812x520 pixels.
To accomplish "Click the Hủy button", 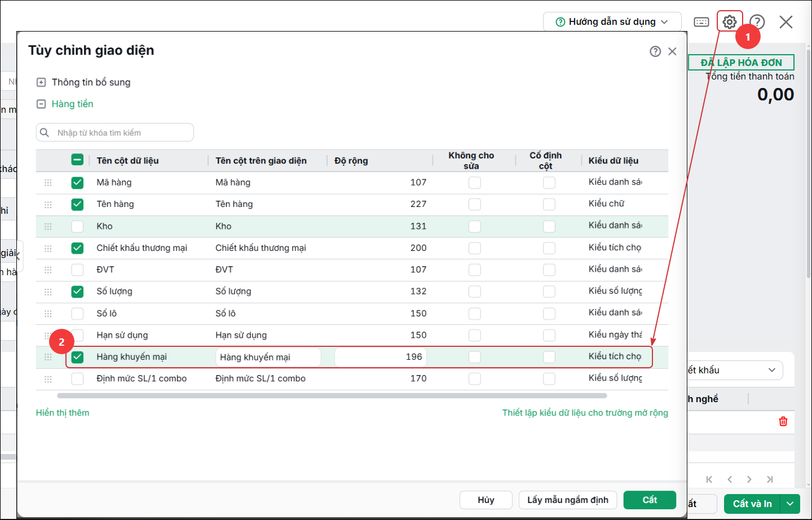I will tap(486, 500).
